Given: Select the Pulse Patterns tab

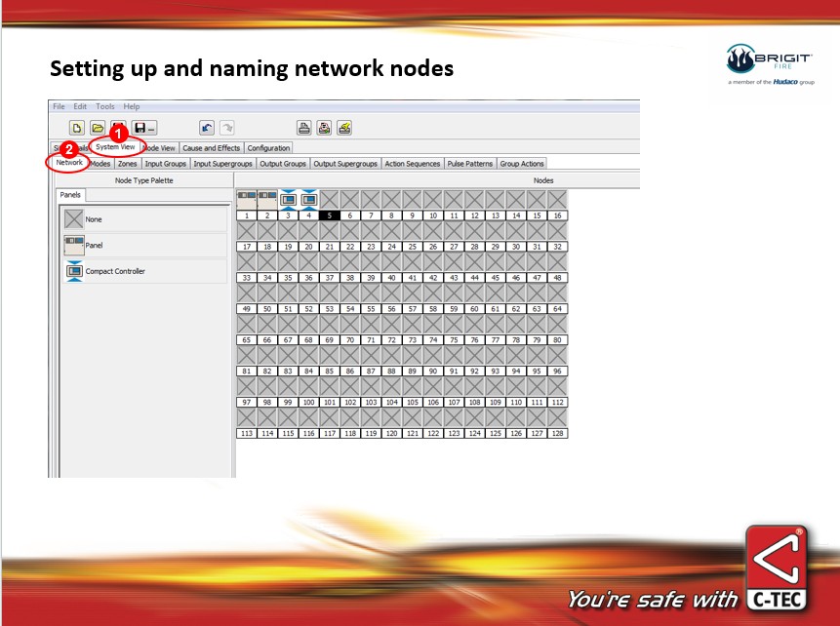Looking at the screenshot, I should (x=469, y=164).
